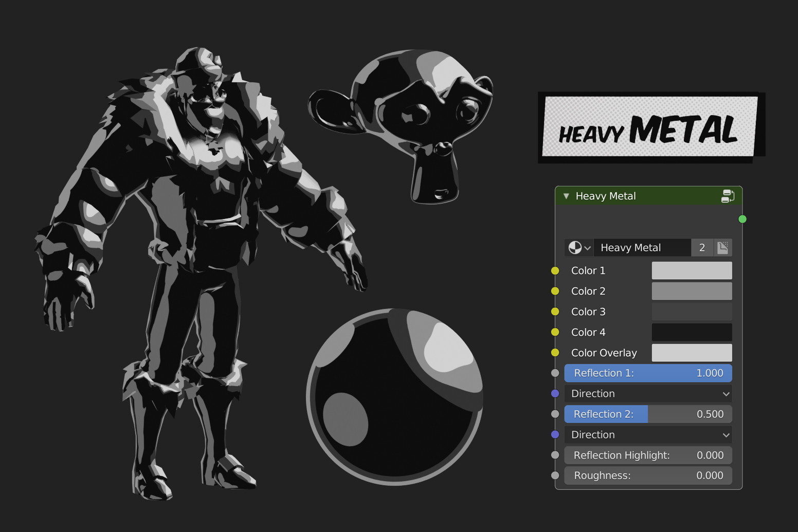
Task: Click the yellow socket beside Color 1
Action: (x=555, y=270)
